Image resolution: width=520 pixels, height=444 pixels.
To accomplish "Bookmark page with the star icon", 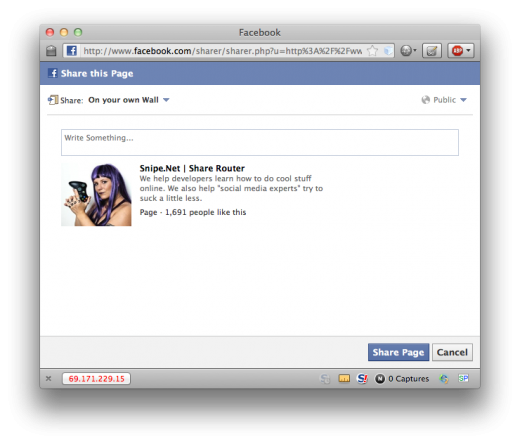I will click(x=372, y=51).
